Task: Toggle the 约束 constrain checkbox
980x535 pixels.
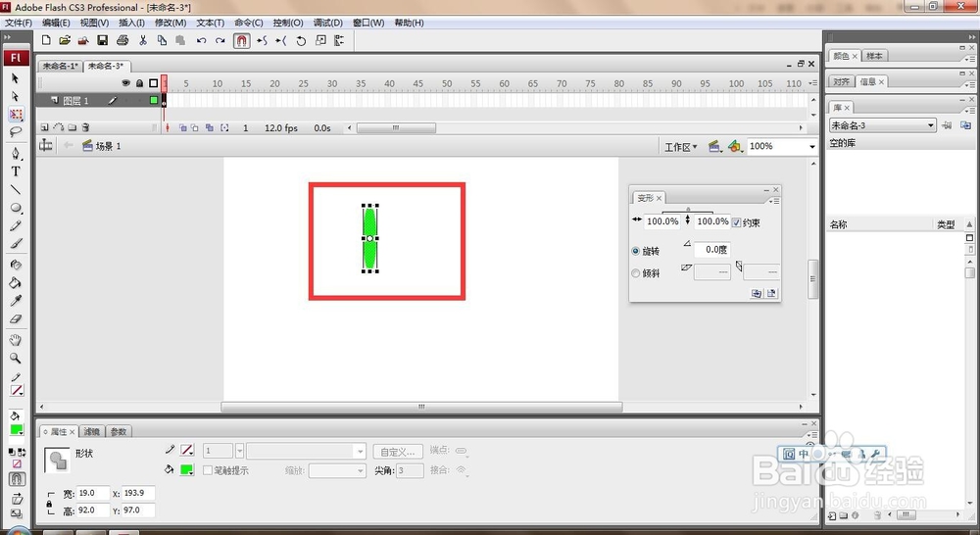Action: point(736,222)
